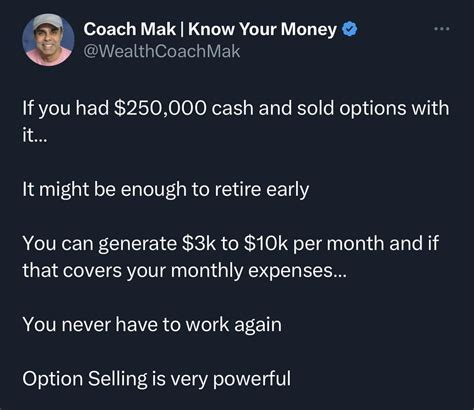Click the "You can generate $3k" line
Screen dimensions: 474x410
pyautogui.click(x=231, y=244)
